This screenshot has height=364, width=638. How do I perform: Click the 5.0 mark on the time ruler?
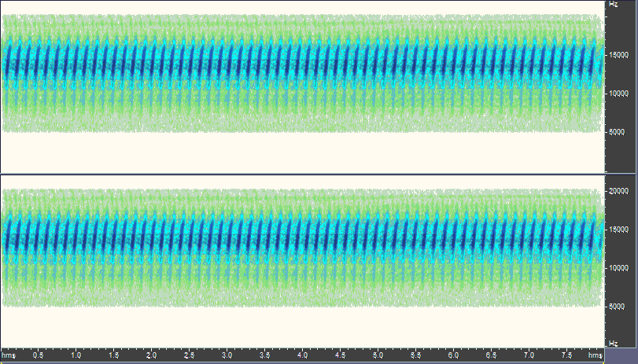click(x=378, y=355)
